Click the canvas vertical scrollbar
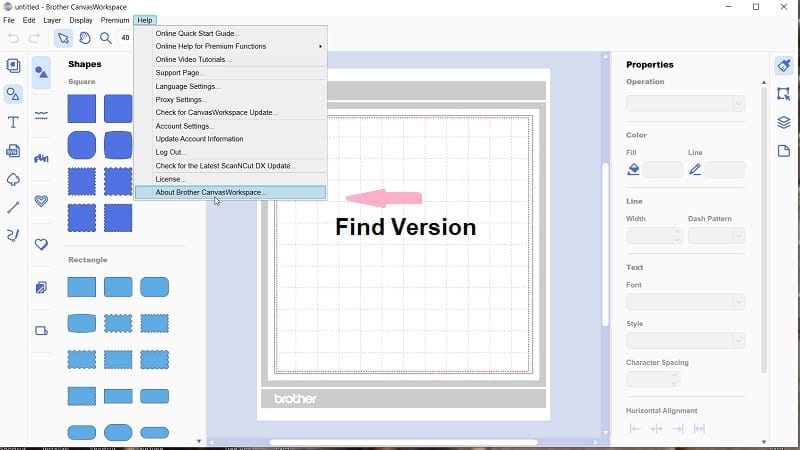This screenshot has height=450, width=800. 606,245
